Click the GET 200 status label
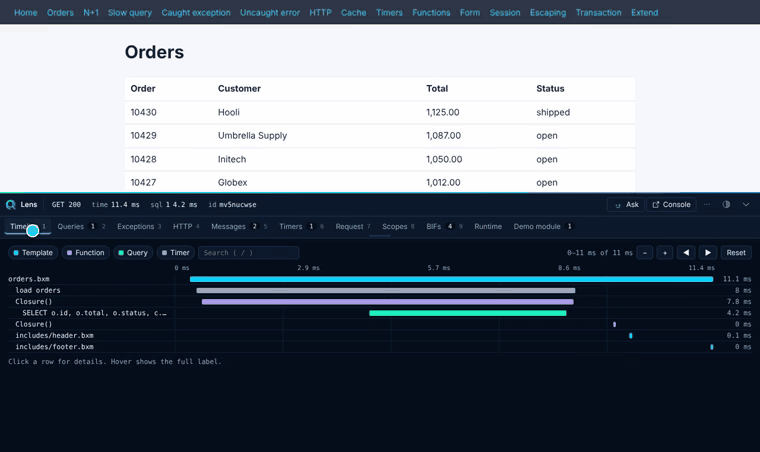Viewport: 760px width, 452px height. point(66,204)
